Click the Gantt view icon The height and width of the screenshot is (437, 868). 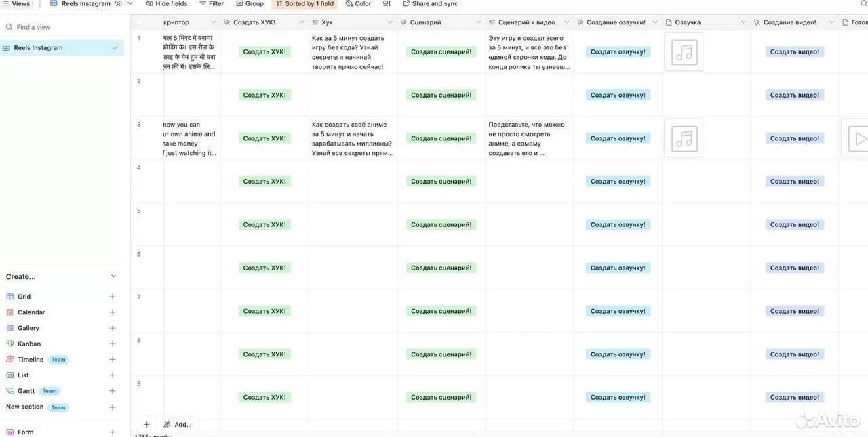10,391
